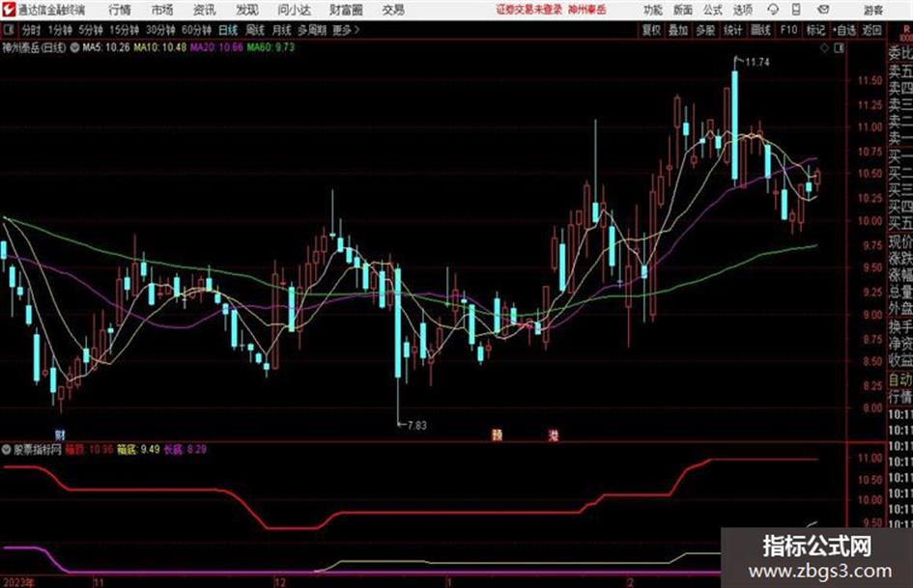Click the mobile phone icon
The width and height of the screenshot is (913, 588).
click(796, 10)
